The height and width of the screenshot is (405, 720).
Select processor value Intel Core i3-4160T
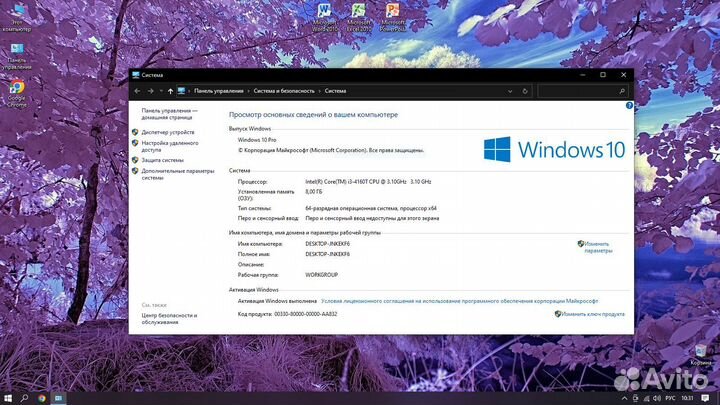pyautogui.click(x=368, y=182)
